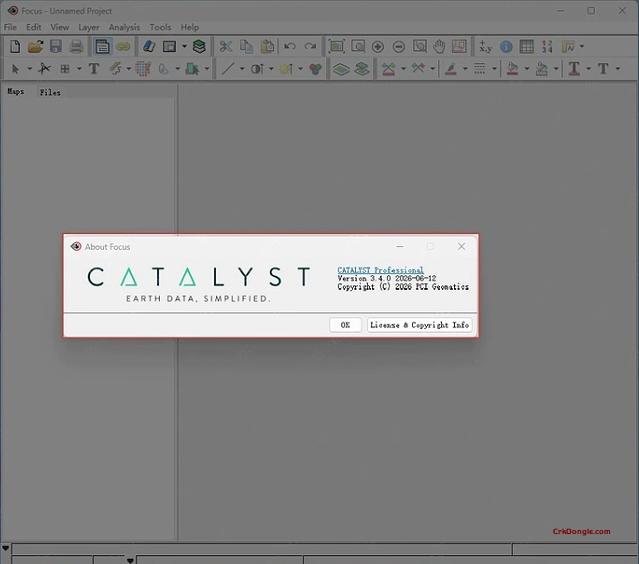Click the Undo arrow icon
The image size is (639, 564).
pyautogui.click(x=290, y=46)
